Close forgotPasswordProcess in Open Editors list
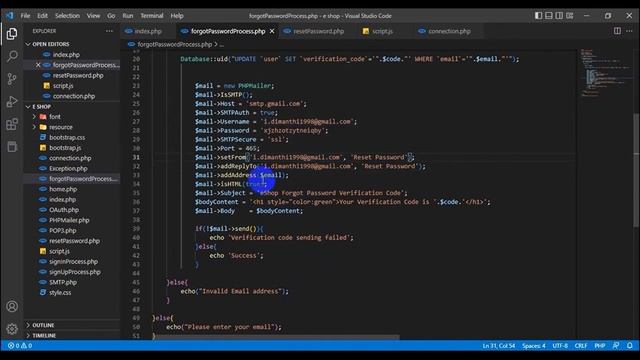 (x=38, y=65)
